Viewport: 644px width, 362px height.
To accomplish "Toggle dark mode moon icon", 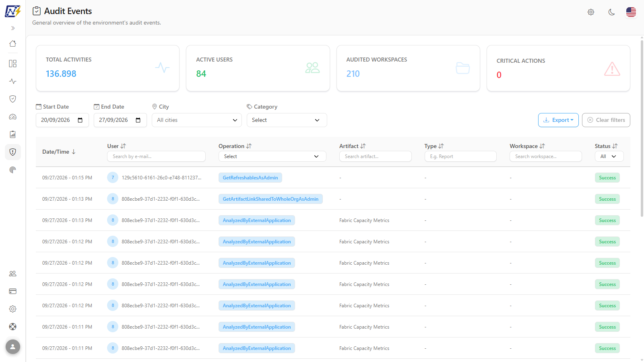I will pos(611,12).
